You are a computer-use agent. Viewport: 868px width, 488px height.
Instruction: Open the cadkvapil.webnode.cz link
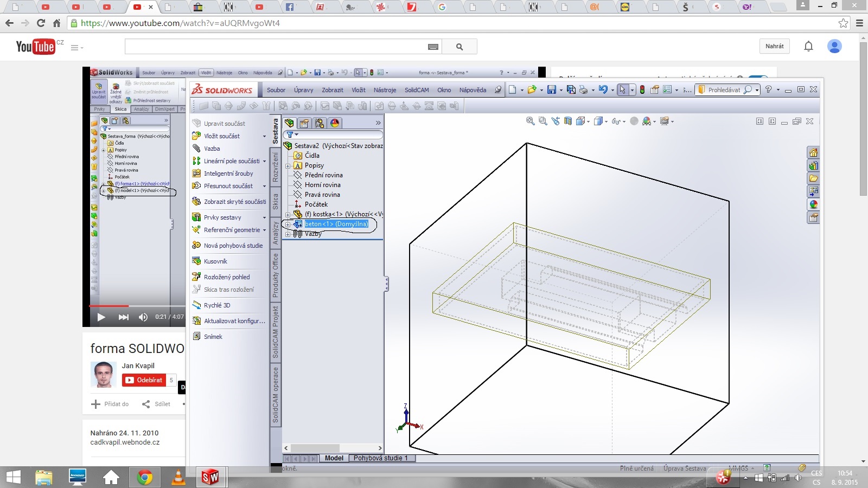(125, 442)
